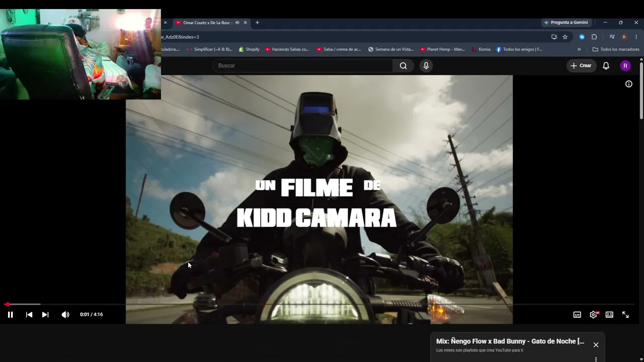Click the YouTube search magnifier button
This screenshot has height=362, width=644.
pos(404,66)
